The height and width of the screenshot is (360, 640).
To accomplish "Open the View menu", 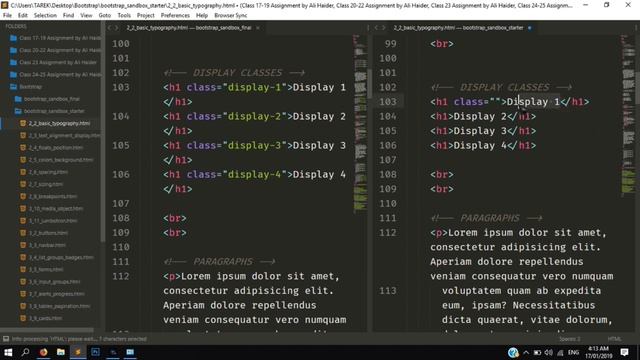I will coord(86,16).
